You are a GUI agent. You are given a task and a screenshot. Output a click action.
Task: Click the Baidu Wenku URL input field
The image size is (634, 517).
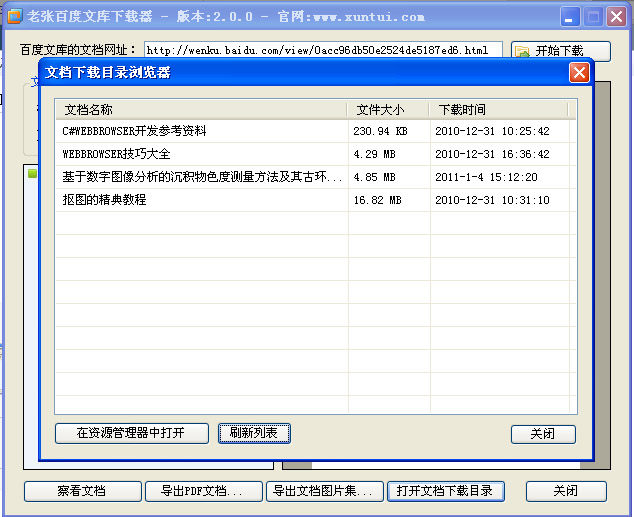[x=323, y=50]
